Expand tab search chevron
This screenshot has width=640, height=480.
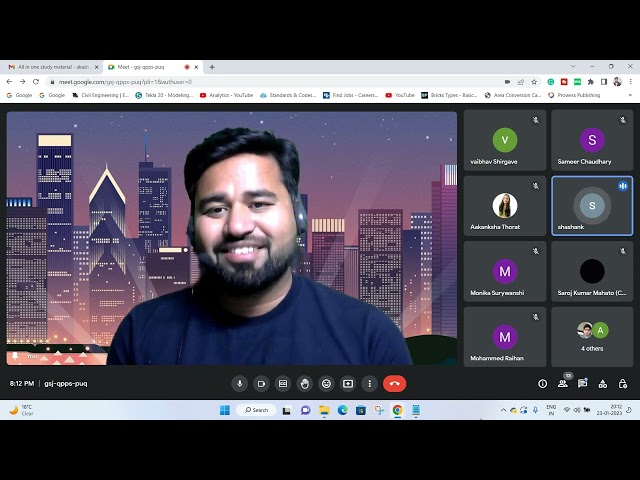pos(573,66)
